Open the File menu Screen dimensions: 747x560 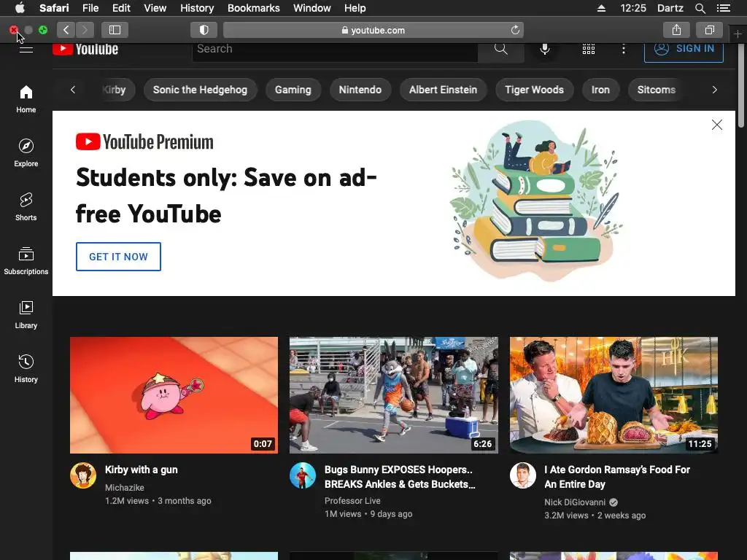tap(90, 8)
